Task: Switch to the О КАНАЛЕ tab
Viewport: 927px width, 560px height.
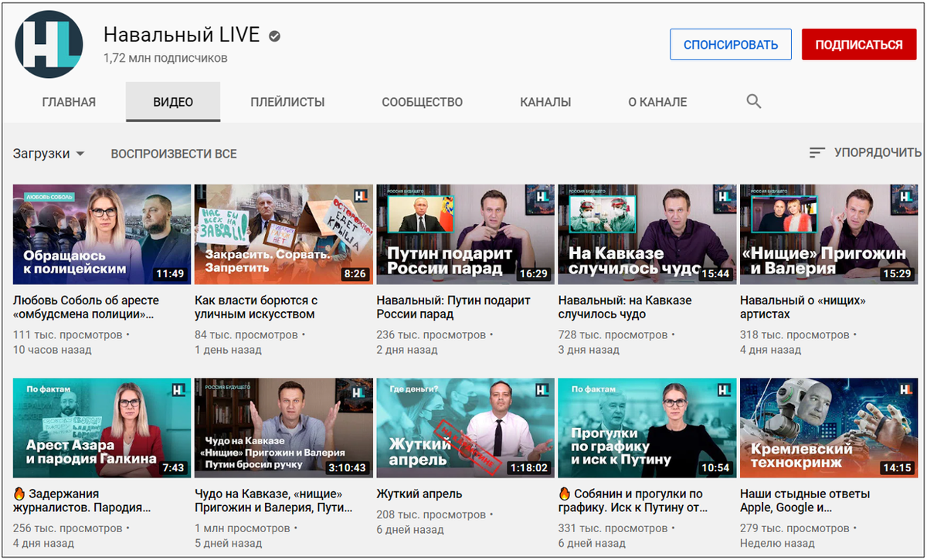Action: pyautogui.click(x=657, y=102)
